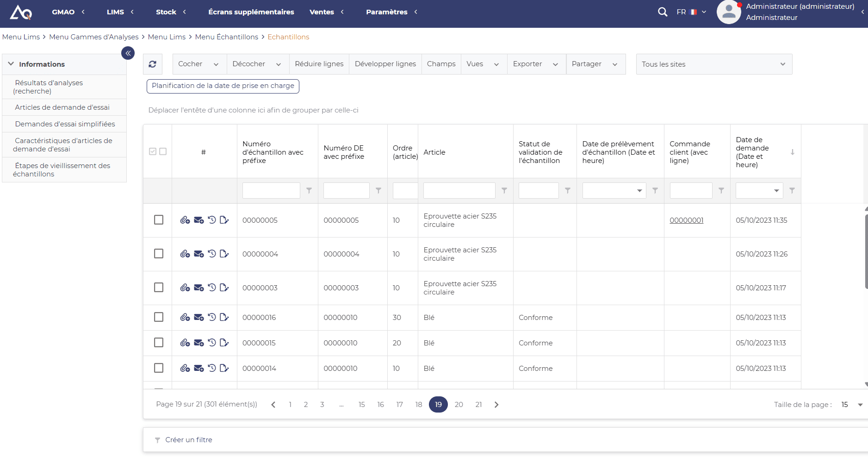Open history of sample 00000003
The image size is (868, 457).
[212, 288]
